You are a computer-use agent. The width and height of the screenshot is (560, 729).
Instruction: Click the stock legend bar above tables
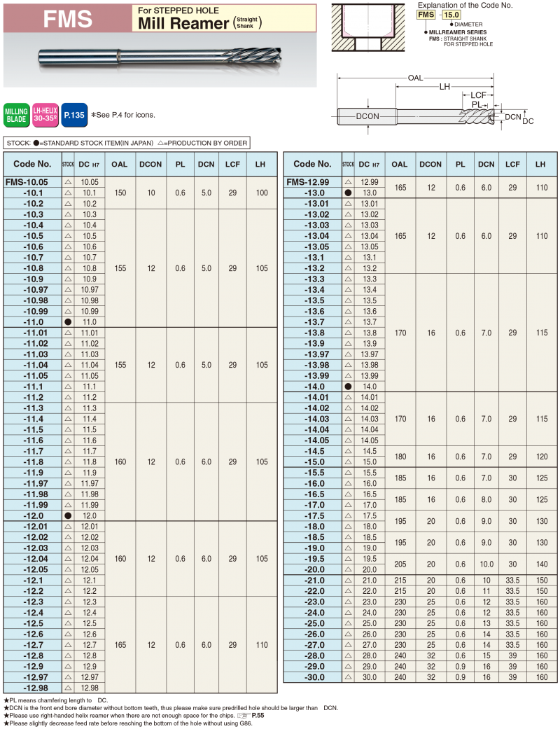(x=126, y=143)
